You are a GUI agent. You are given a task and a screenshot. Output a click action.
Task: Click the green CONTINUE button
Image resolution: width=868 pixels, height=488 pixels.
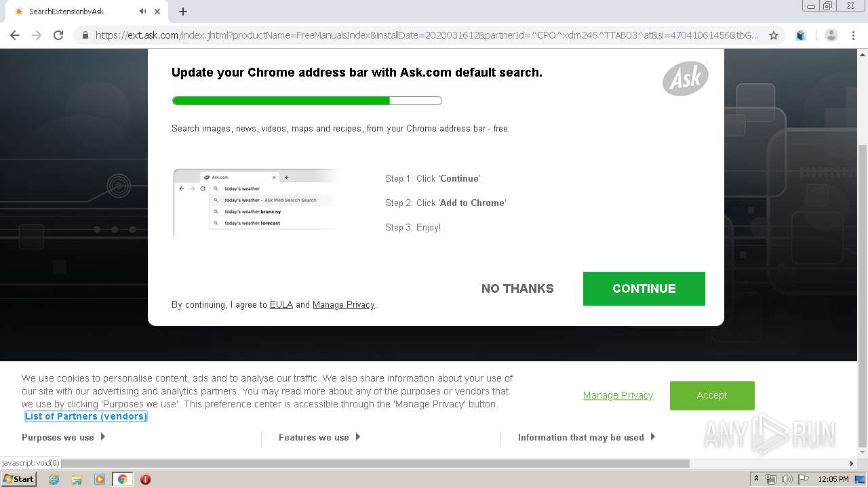click(644, 289)
